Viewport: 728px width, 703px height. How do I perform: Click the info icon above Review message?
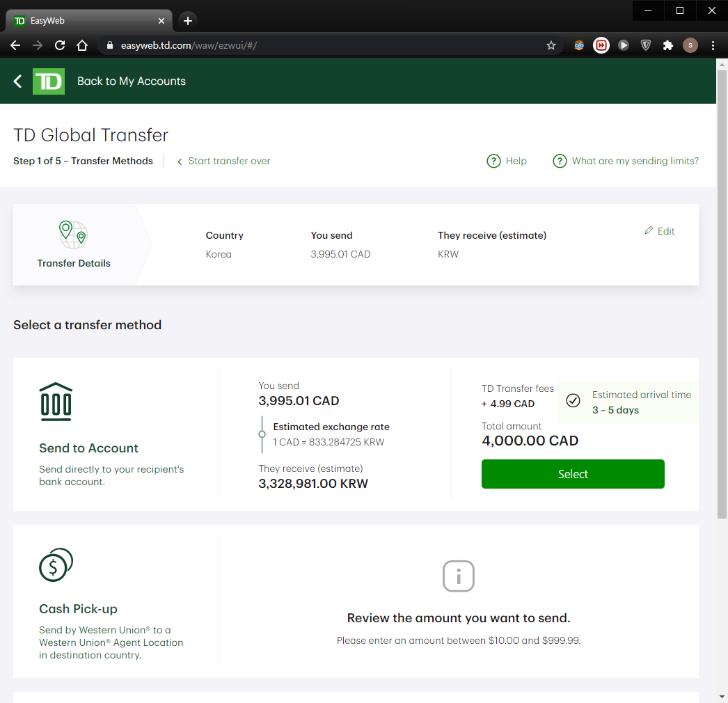(x=458, y=576)
